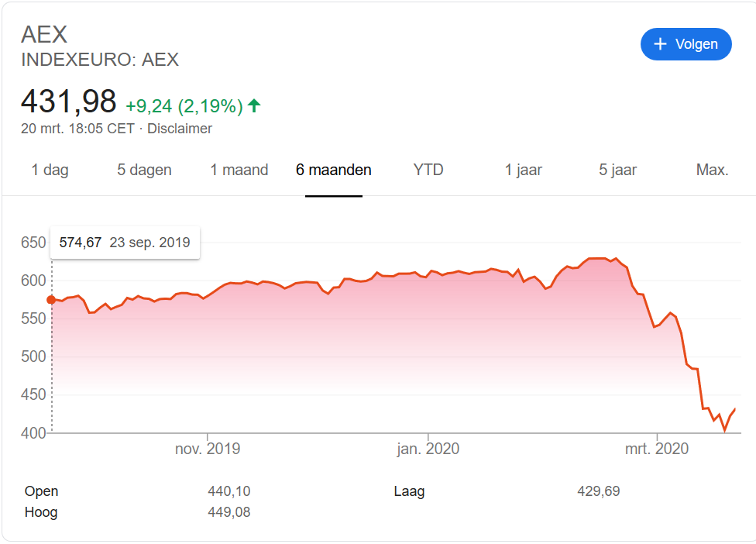The width and height of the screenshot is (756, 544).
Task: Select the 1 maand time range
Action: pyautogui.click(x=239, y=170)
